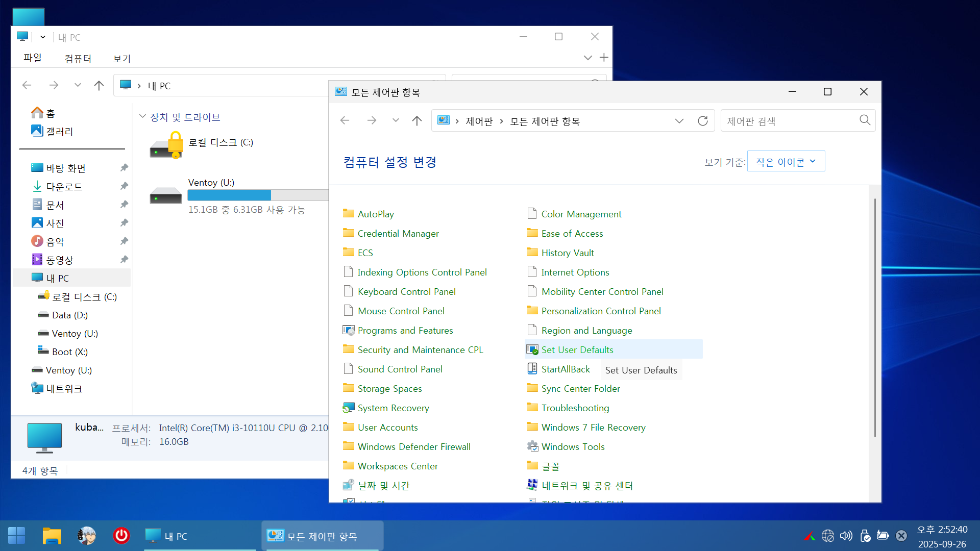Toggle the pin icon next to 다운로드

click(124, 186)
